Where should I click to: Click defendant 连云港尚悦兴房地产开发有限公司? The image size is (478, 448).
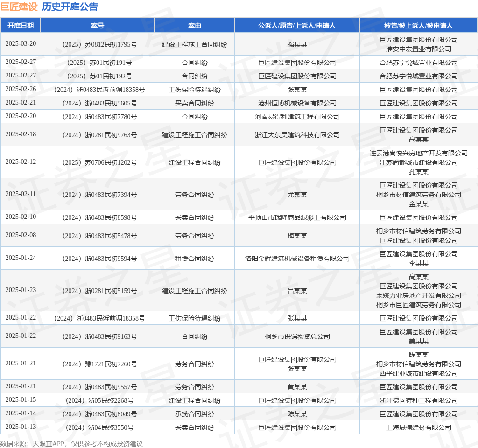click(419, 153)
